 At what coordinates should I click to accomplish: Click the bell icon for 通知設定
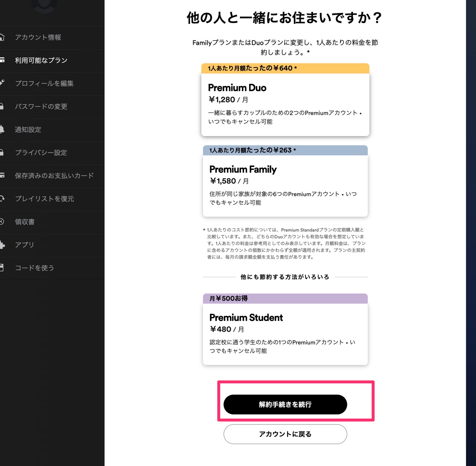click(2, 130)
